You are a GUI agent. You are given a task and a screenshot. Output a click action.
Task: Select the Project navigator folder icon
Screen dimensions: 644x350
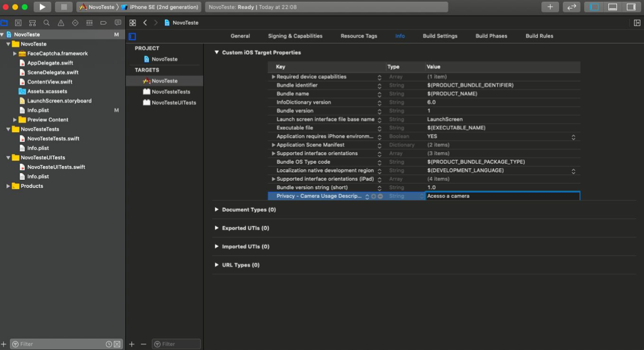tap(4, 23)
